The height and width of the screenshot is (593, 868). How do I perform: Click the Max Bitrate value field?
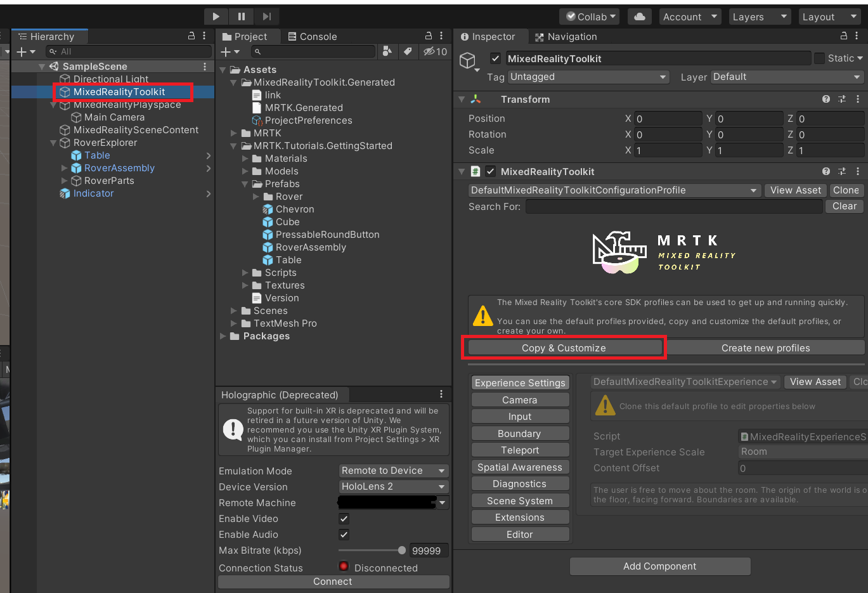[x=429, y=551]
